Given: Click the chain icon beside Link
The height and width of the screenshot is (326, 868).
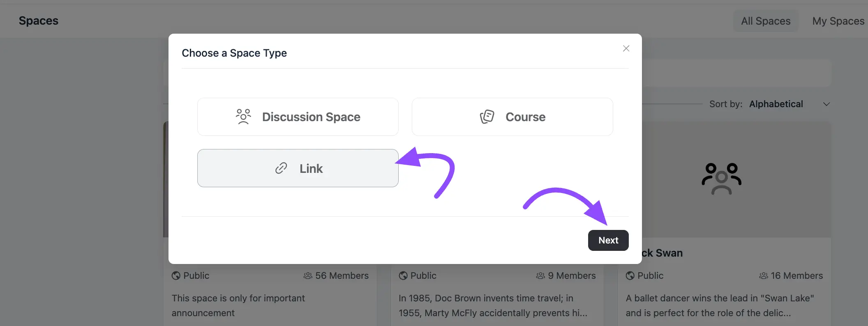Looking at the screenshot, I should pyautogui.click(x=281, y=168).
